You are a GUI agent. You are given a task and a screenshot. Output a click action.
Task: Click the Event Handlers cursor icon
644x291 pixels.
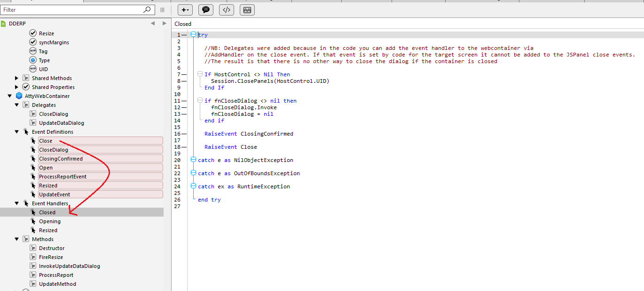[26, 203]
